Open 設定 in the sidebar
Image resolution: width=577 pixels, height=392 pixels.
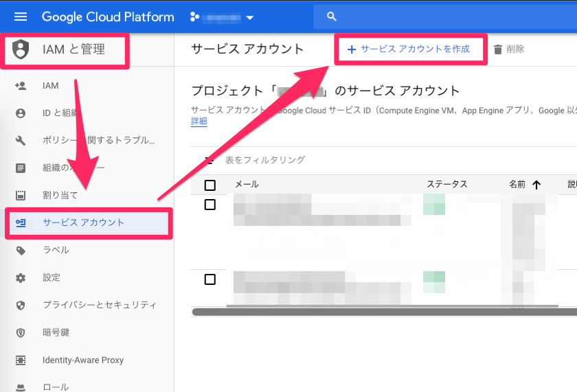coord(52,277)
